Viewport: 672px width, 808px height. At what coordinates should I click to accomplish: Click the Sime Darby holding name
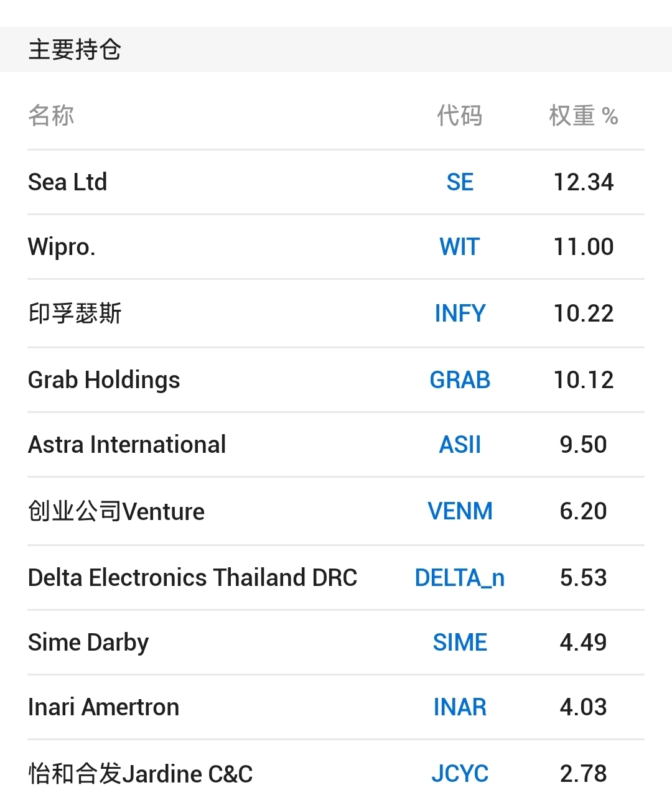88,643
